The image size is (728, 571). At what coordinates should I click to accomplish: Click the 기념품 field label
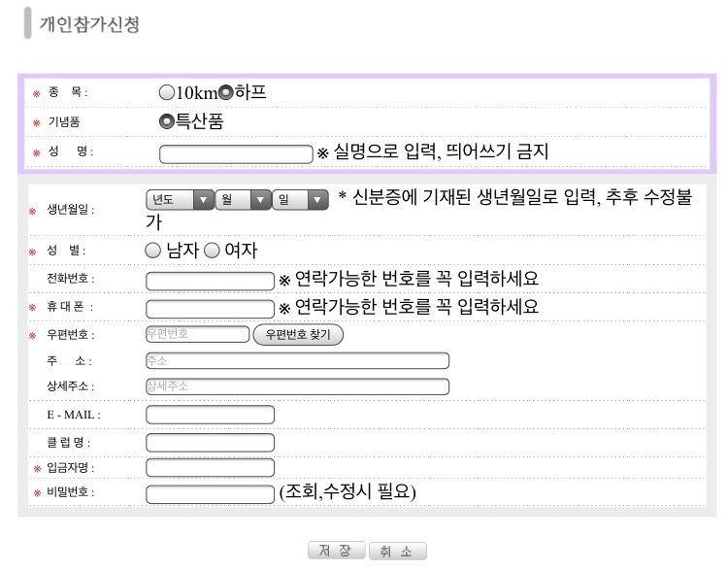click(x=64, y=121)
